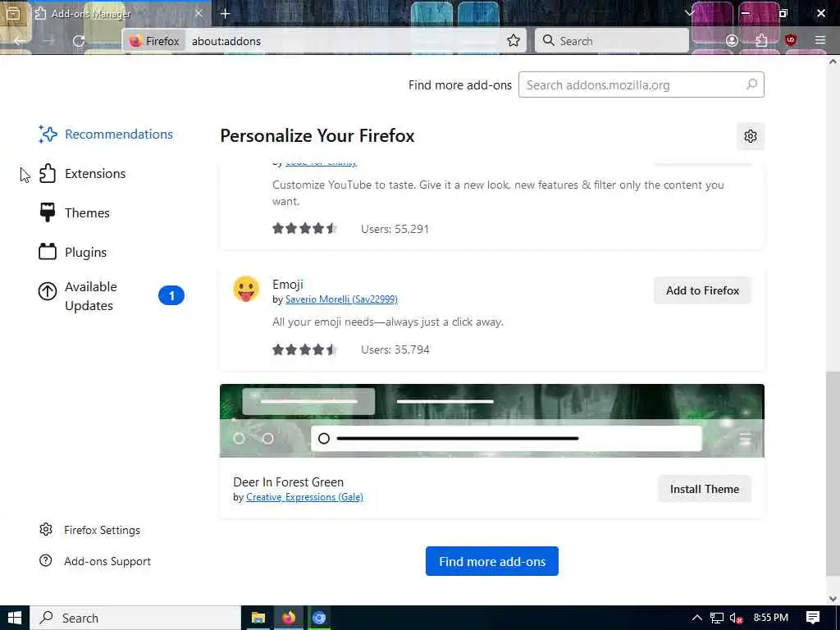Open the Extensions puzzle toolbar button
Image resolution: width=840 pixels, height=630 pixels.
coord(761,41)
